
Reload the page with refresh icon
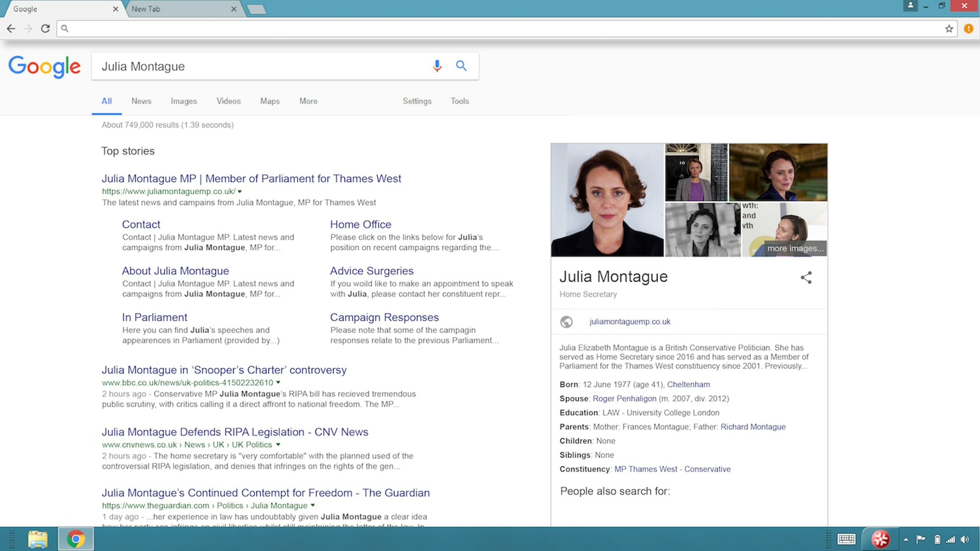click(45, 28)
